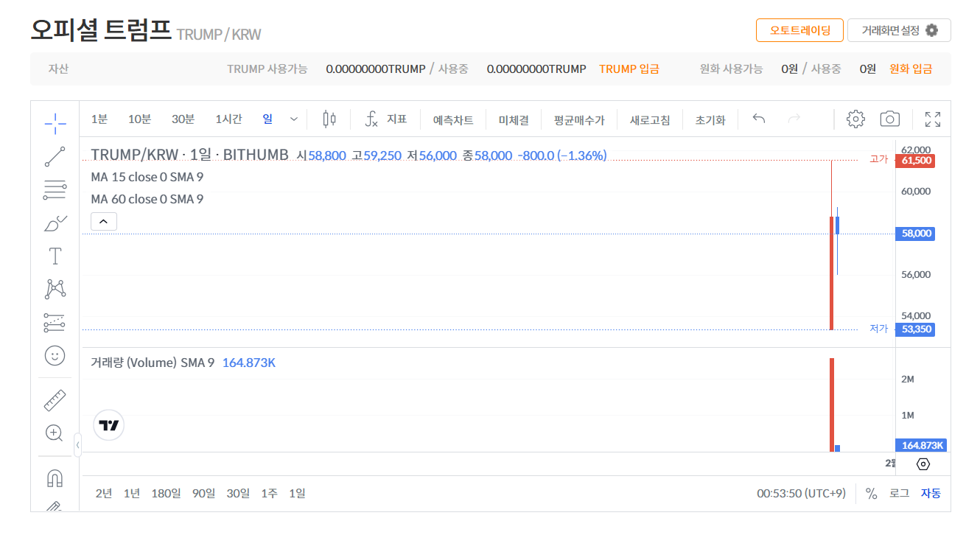
Task: Open the emoji icons tool
Action: pyautogui.click(x=55, y=356)
